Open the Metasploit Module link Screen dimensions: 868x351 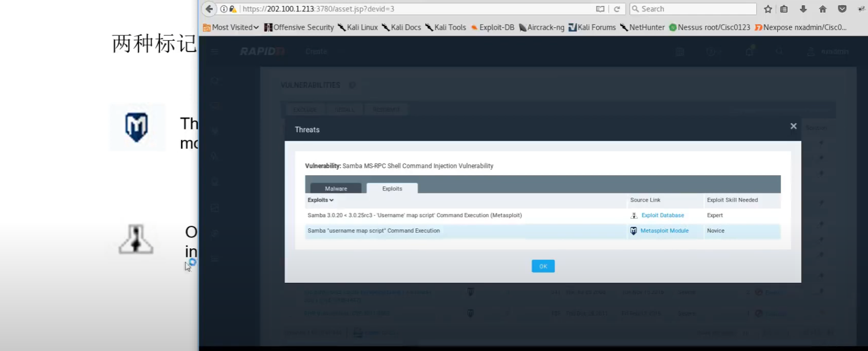pyautogui.click(x=664, y=231)
